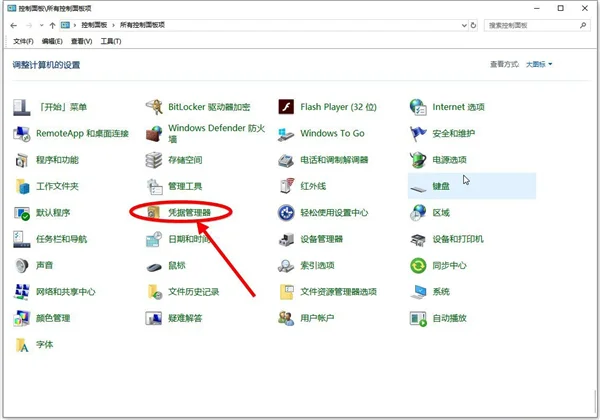Open 同步中心 green icon
The image size is (600, 420).
pos(418,265)
